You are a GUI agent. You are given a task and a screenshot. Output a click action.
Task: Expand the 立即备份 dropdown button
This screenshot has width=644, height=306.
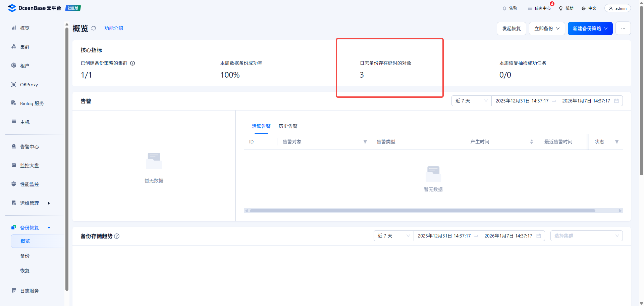click(x=547, y=29)
